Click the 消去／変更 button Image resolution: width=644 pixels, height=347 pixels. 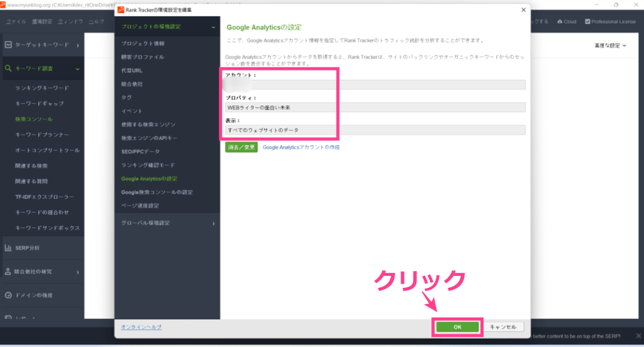[241, 147]
